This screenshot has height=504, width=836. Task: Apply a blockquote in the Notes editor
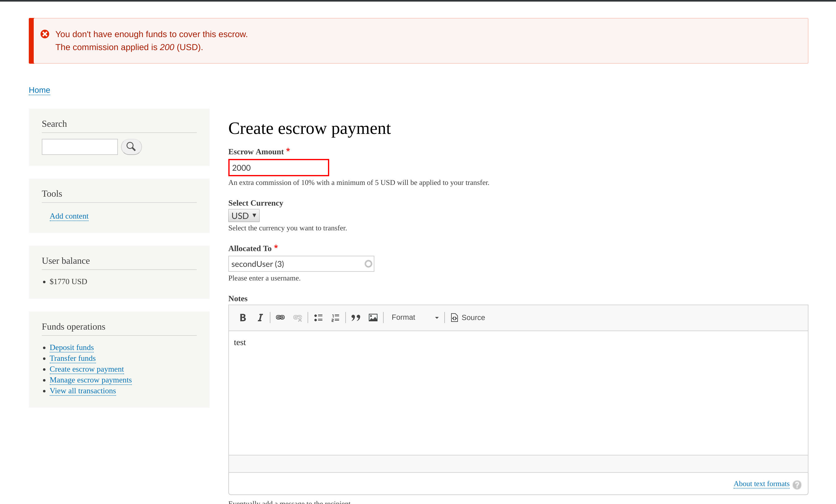coord(356,318)
